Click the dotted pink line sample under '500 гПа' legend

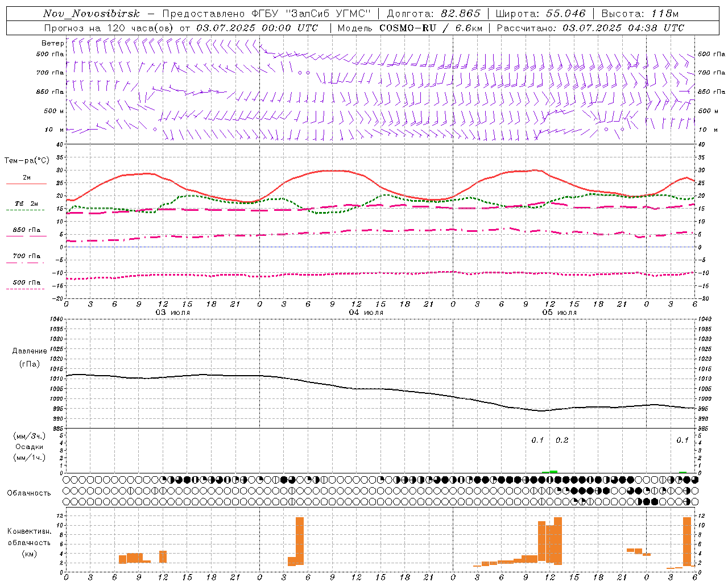tap(25, 289)
